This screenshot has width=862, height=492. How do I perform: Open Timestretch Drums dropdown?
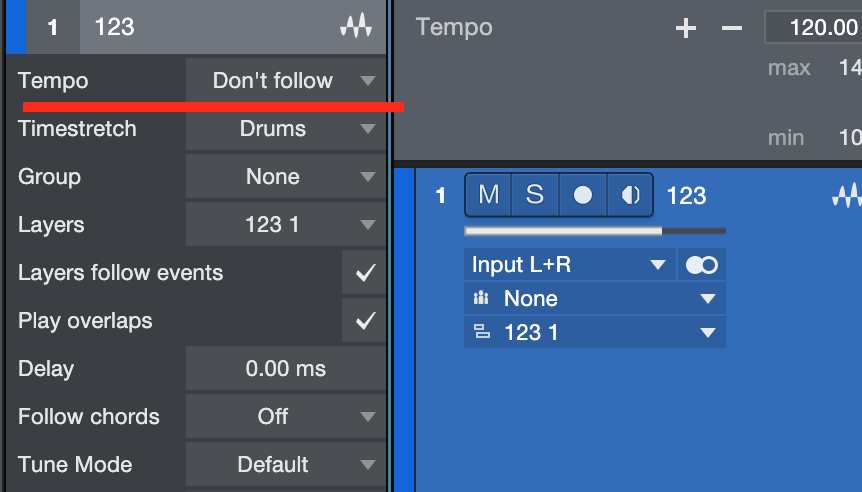tap(285, 129)
